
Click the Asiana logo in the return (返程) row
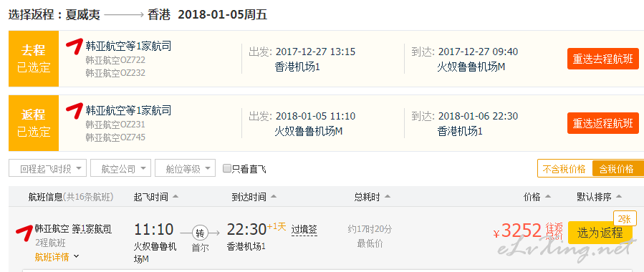(x=75, y=110)
